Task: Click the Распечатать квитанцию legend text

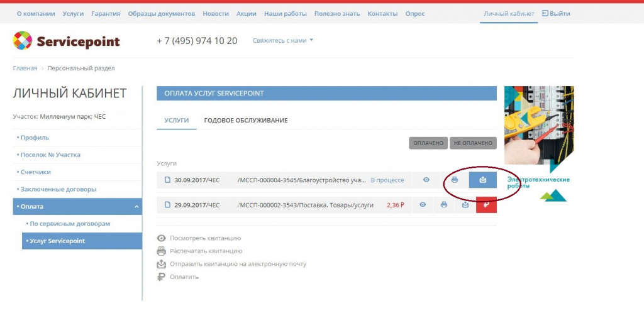Action: click(206, 251)
